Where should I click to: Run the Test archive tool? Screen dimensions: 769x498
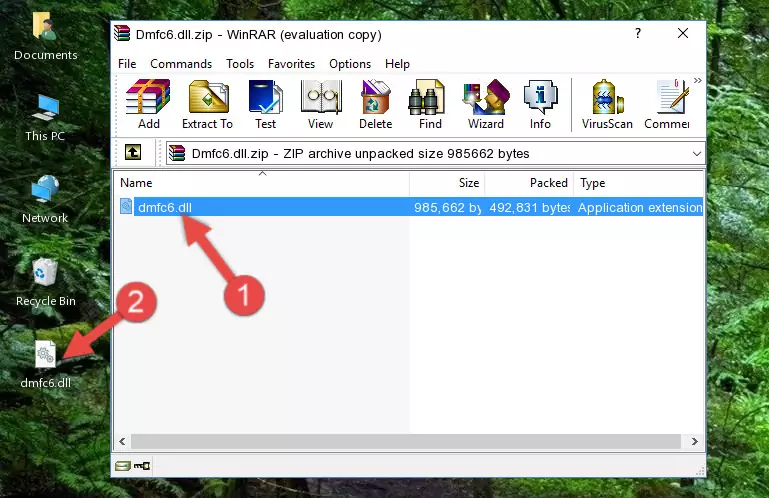click(x=265, y=104)
